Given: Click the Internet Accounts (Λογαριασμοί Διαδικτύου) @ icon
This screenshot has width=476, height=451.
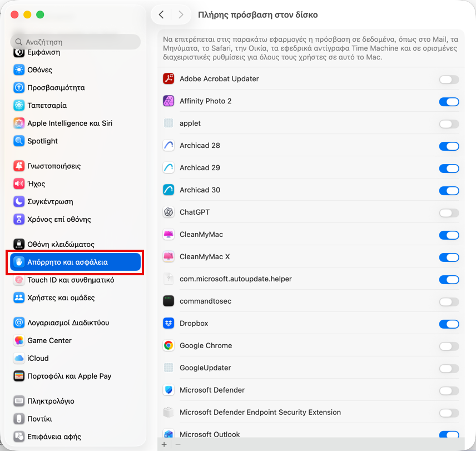Looking at the screenshot, I should 19,323.
